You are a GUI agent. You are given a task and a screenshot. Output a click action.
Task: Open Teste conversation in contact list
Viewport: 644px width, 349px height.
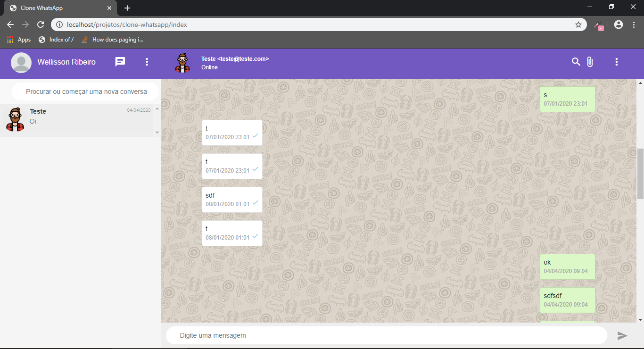[76, 119]
